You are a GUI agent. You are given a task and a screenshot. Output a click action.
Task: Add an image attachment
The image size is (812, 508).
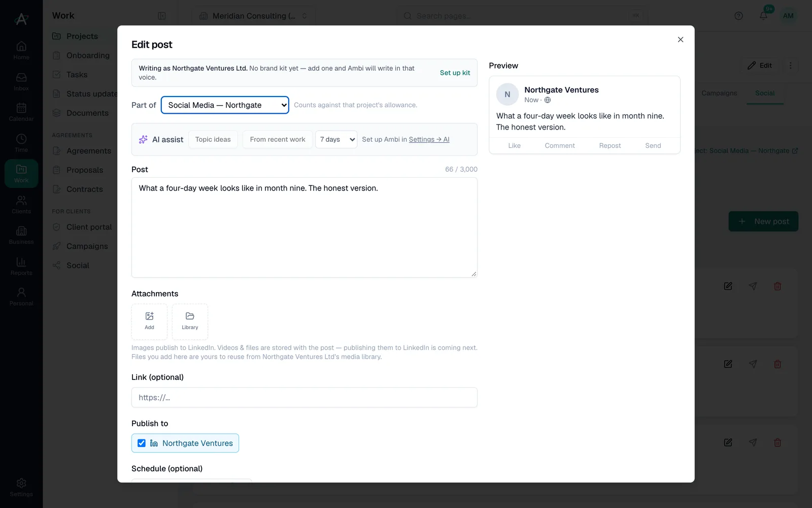[149, 322]
